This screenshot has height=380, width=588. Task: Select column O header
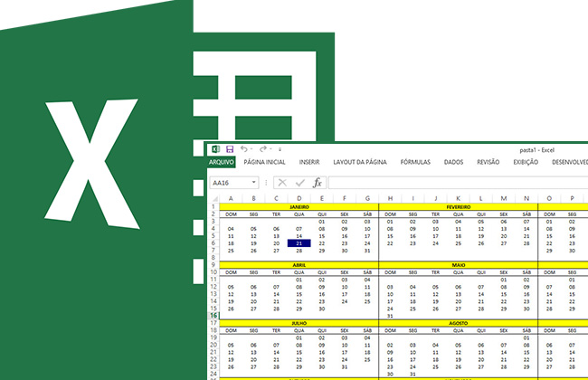549,198
